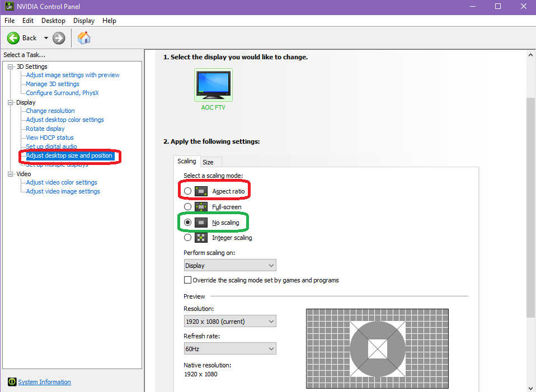Select the Aspect ratio radio button
The image size is (536, 392).
188,191
